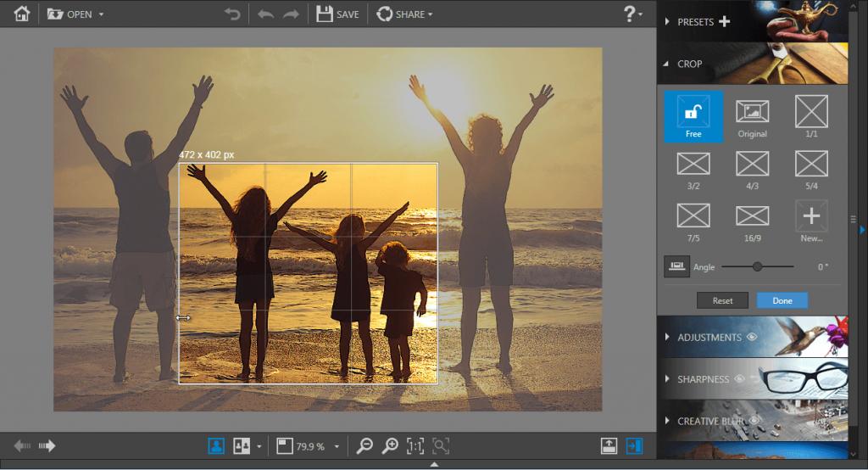Viewport: 868px width, 470px height.
Task: Collapse the Crop panel section
Action: click(689, 64)
